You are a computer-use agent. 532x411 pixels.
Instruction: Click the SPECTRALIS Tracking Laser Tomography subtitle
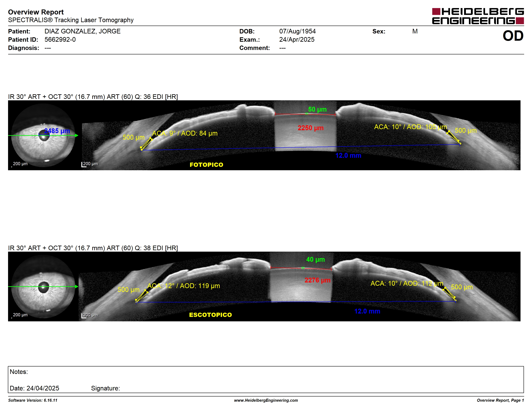[x=71, y=20]
